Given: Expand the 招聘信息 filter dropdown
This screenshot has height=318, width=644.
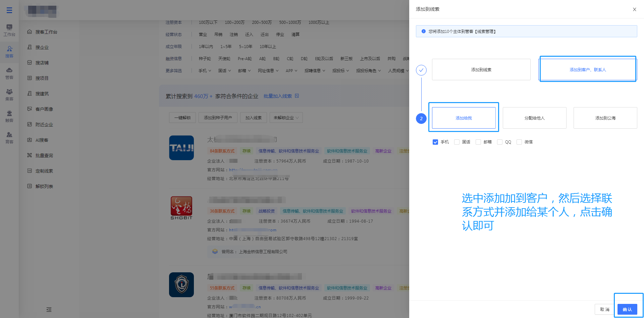Looking at the screenshot, I should tap(315, 71).
